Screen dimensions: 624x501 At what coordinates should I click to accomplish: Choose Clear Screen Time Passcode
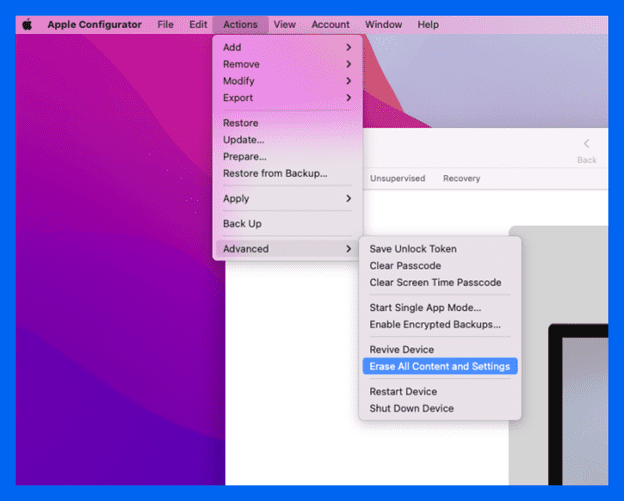point(440,282)
